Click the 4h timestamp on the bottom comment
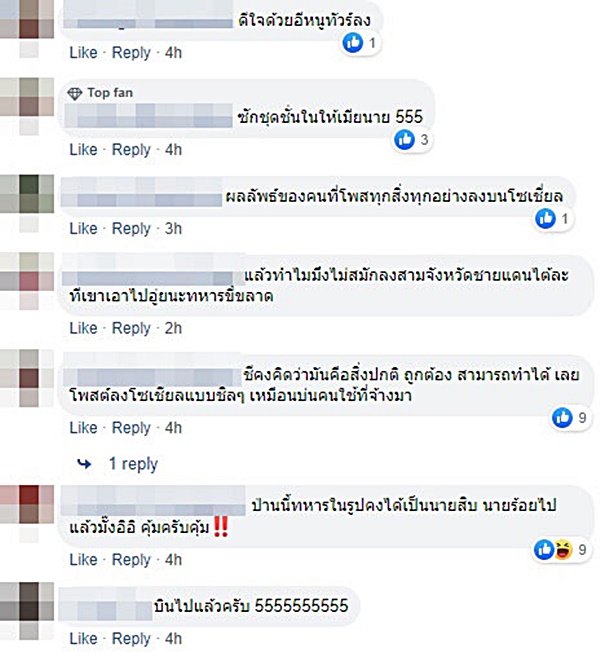Screen dimensions: 600x652 coord(173,639)
